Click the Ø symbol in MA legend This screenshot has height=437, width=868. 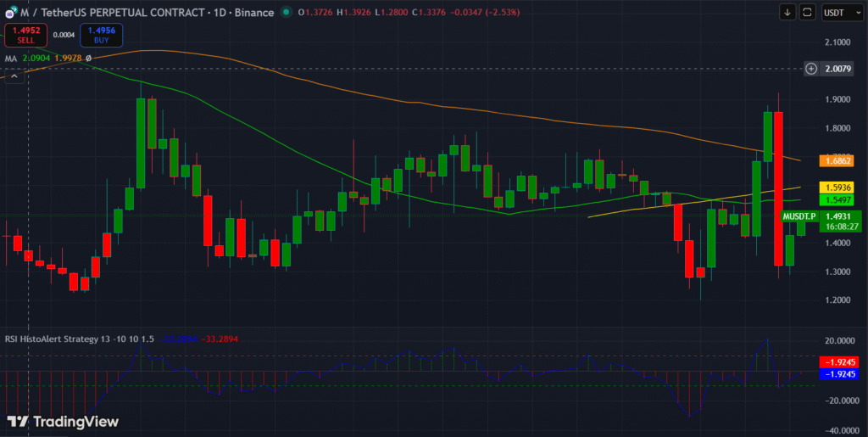click(x=88, y=59)
